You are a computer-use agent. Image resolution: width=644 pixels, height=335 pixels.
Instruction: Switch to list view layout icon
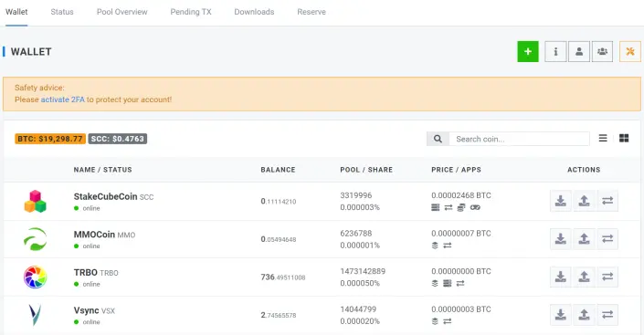(603, 139)
